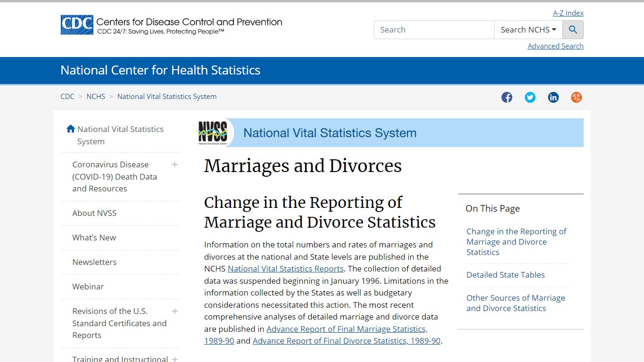Open National Vital Statistics System breadcrumb
This screenshot has width=644, height=362.
[x=167, y=96]
